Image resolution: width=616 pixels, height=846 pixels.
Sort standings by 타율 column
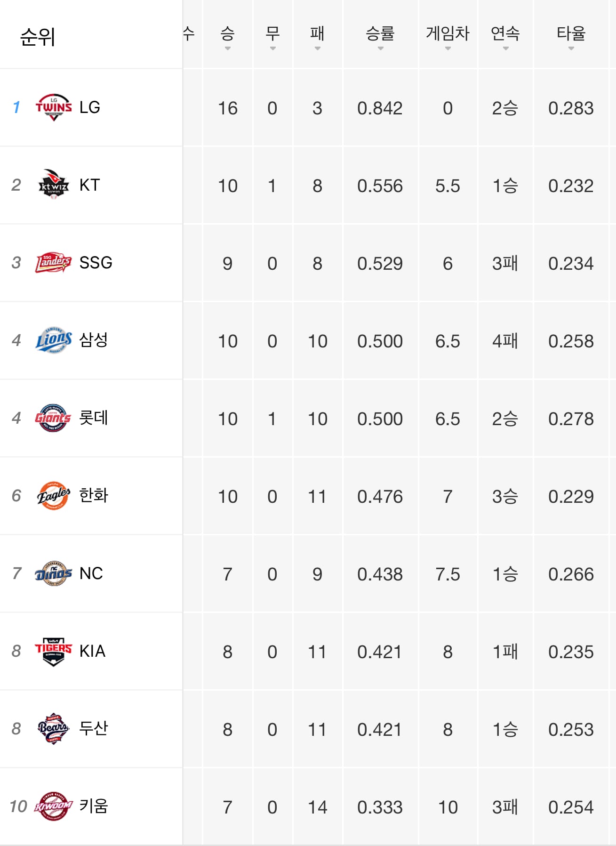(x=571, y=37)
